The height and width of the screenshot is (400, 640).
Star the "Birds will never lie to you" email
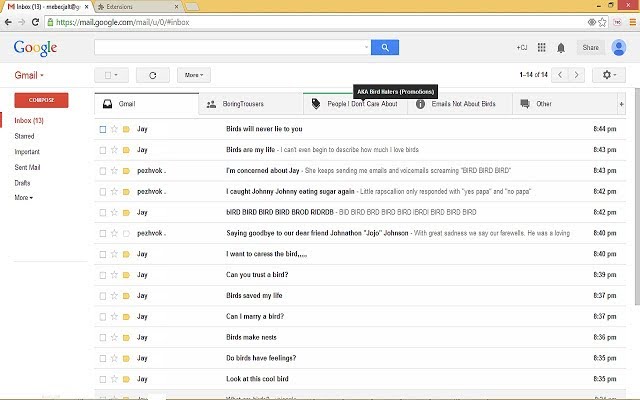(114, 129)
